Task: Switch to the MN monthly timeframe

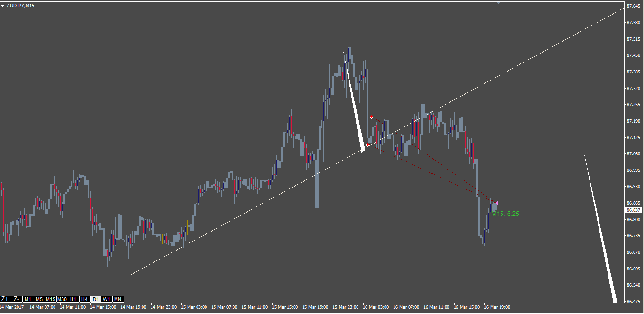Action: [118, 299]
